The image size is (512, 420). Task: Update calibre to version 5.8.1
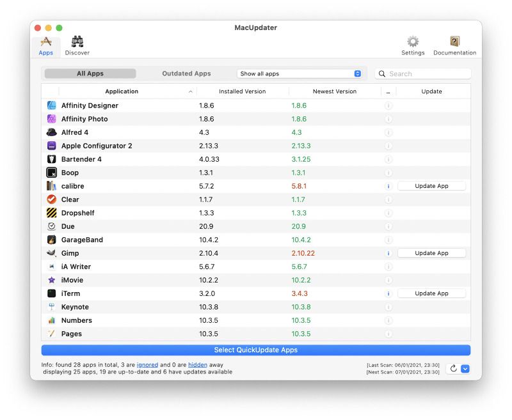pyautogui.click(x=431, y=185)
